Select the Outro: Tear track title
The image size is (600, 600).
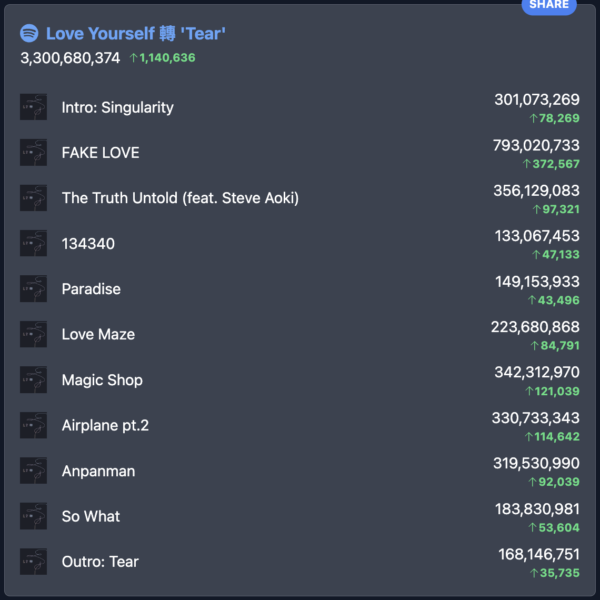[x=100, y=562]
